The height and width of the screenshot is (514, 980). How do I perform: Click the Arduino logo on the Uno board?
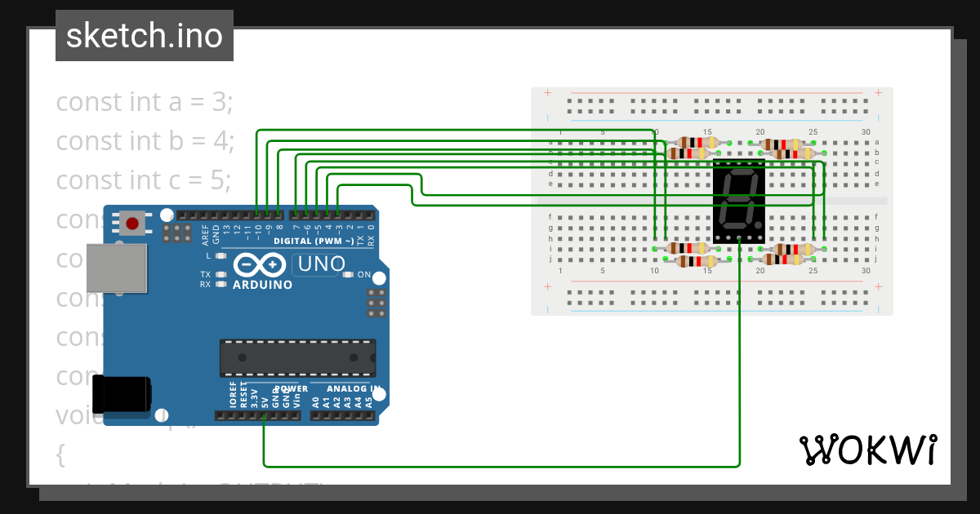pos(260,263)
